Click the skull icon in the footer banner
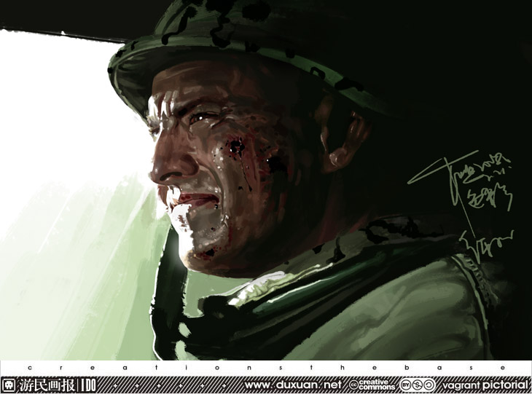The width and height of the screenshot is (532, 394). [x=9, y=385]
